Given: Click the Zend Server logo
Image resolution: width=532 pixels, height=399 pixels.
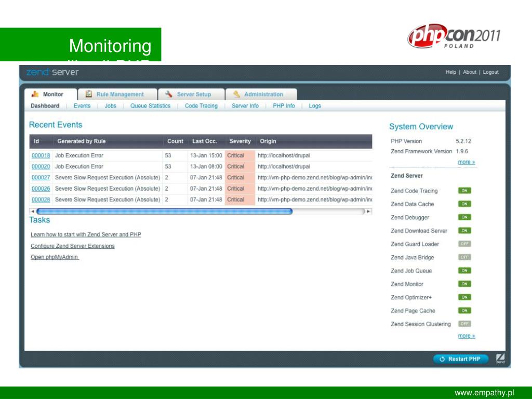Looking at the screenshot, I should click(52, 72).
